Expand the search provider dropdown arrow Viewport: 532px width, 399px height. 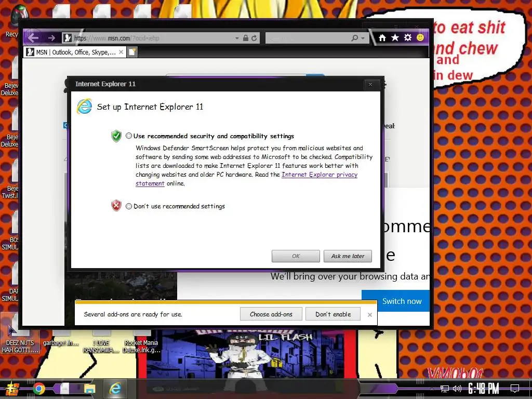(363, 38)
